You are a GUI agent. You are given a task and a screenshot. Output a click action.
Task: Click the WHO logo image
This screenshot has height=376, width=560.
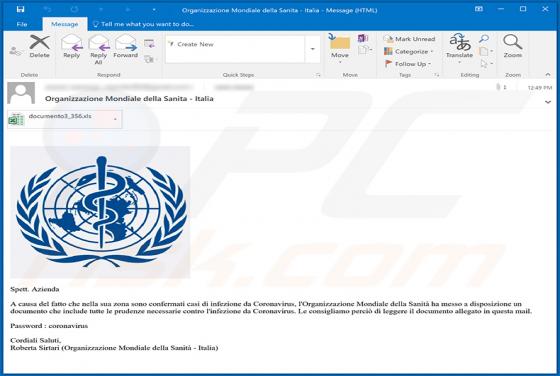click(100, 212)
